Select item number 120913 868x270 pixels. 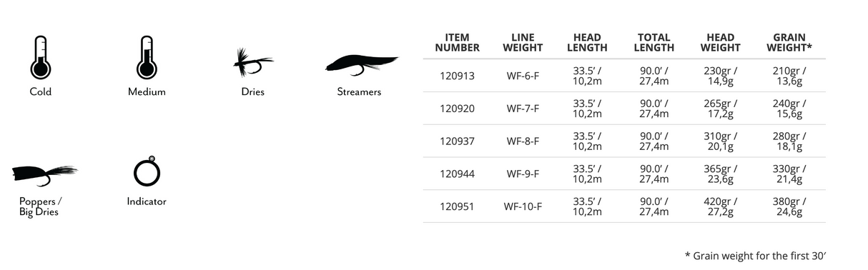(457, 75)
